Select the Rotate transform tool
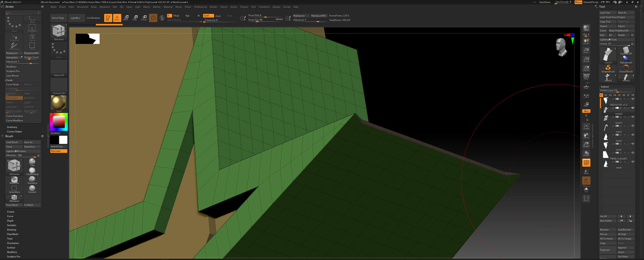The height and width of the screenshot is (260, 644). pyautogui.click(x=144, y=18)
